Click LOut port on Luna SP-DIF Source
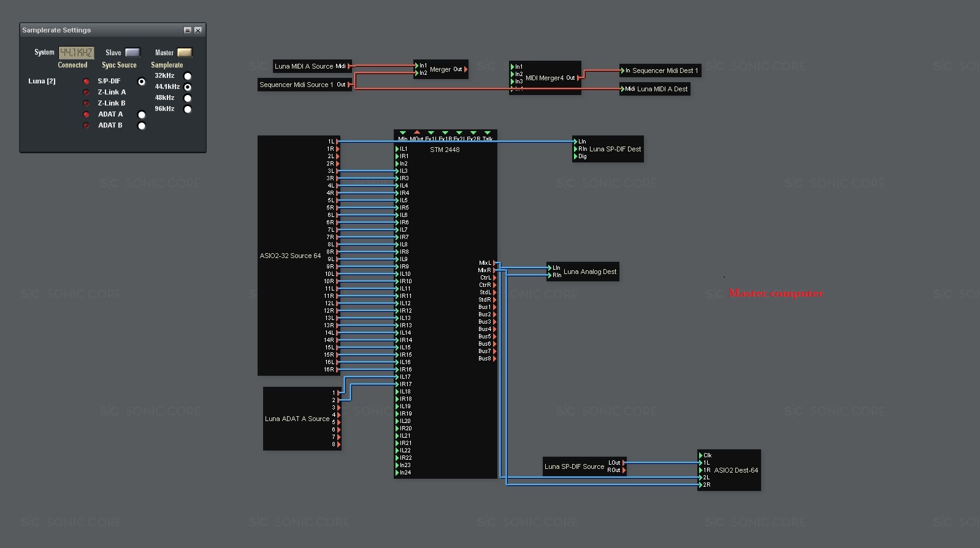Viewport: 980px width, 548px height. [x=624, y=463]
